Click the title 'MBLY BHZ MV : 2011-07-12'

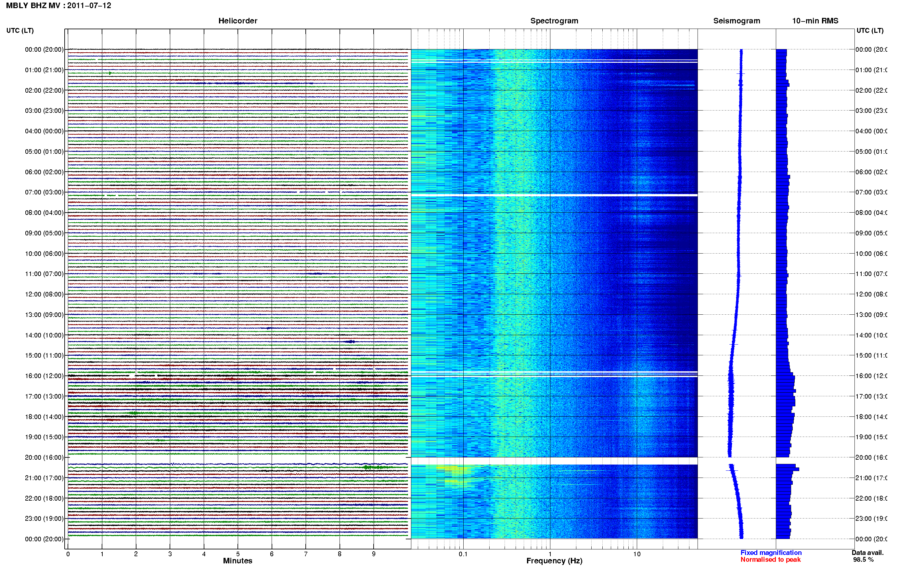[58, 6]
